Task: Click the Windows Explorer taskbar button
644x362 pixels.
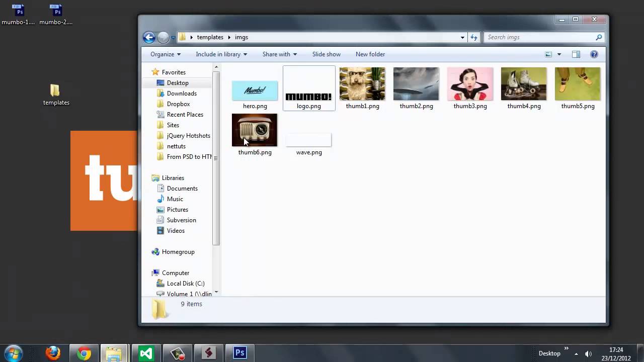Action: point(114,353)
